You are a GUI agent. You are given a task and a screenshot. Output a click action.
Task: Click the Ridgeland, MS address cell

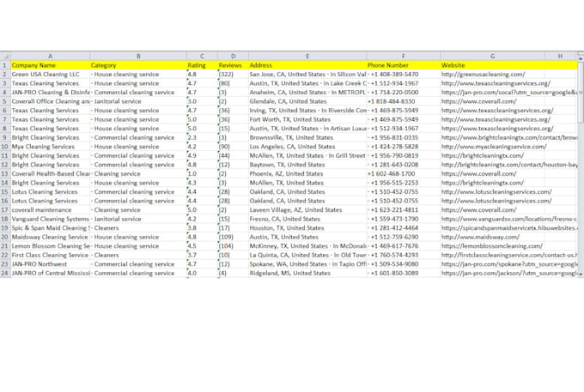(307, 273)
